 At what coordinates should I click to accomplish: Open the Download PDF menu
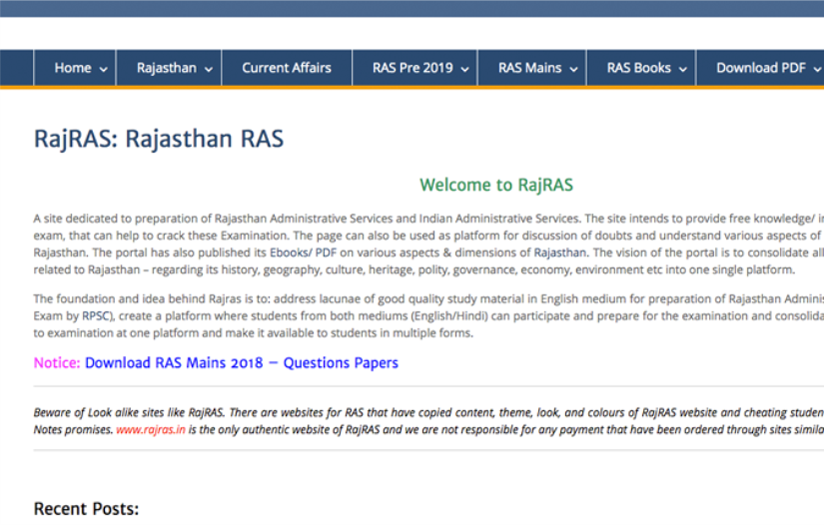[x=761, y=68]
